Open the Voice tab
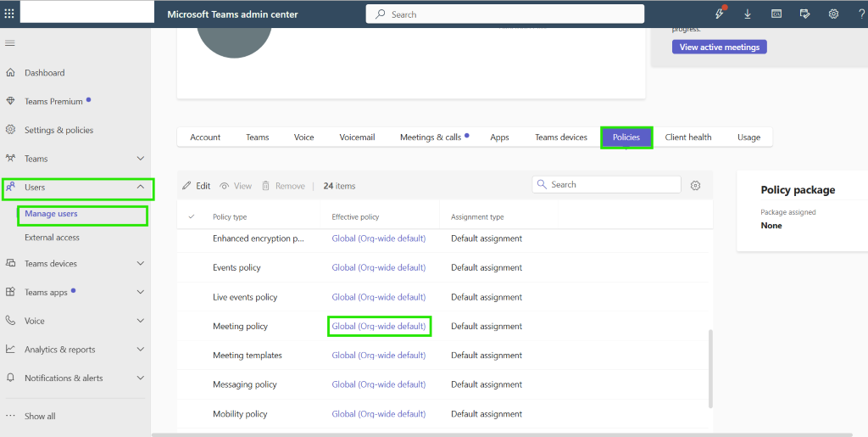The image size is (868, 437). coord(304,137)
